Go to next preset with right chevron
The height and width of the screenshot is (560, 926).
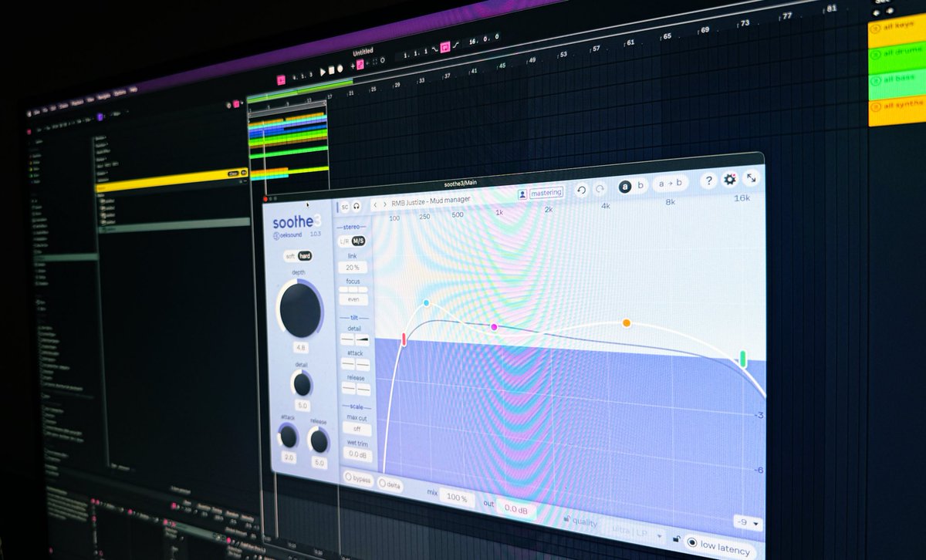(x=384, y=204)
